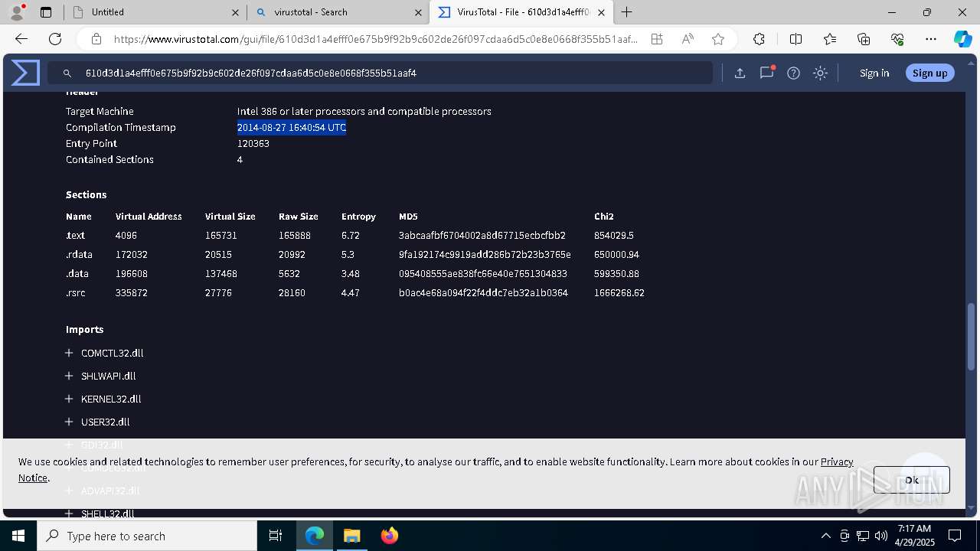The image size is (980, 551).
Task: Open the Windows notification center
Action: tap(955, 536)
